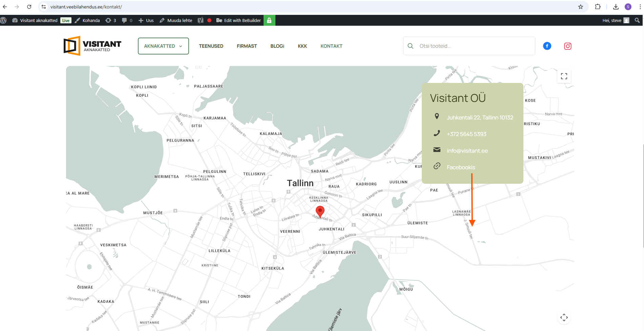
Task: Click the info@visitant.ee email link
Action: pos(467,151)
